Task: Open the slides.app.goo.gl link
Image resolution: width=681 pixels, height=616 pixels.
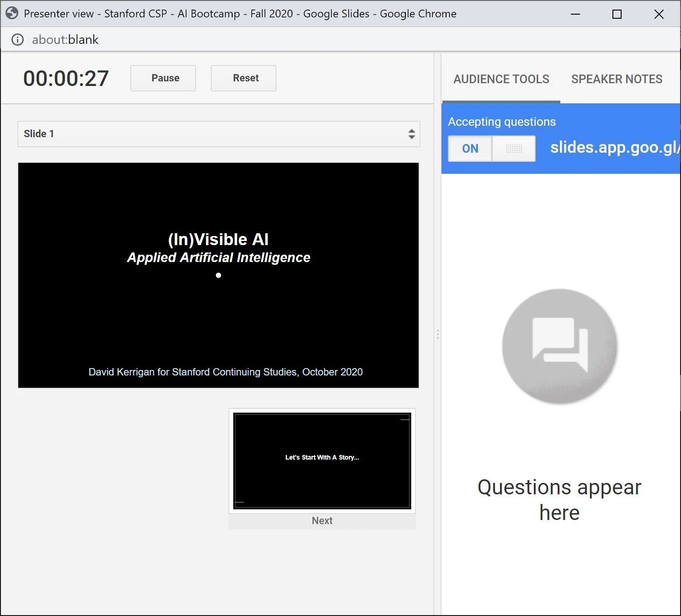Action: click(615, 147)
